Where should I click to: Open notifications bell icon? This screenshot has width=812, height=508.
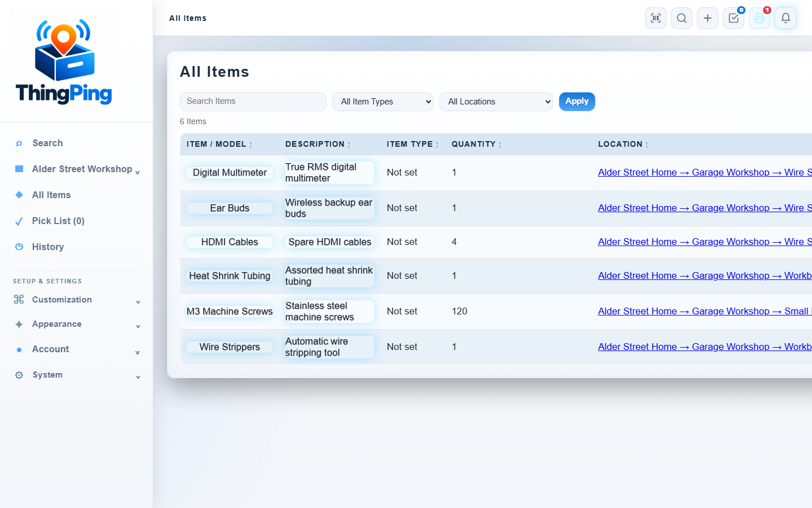[x=785, y=18]
